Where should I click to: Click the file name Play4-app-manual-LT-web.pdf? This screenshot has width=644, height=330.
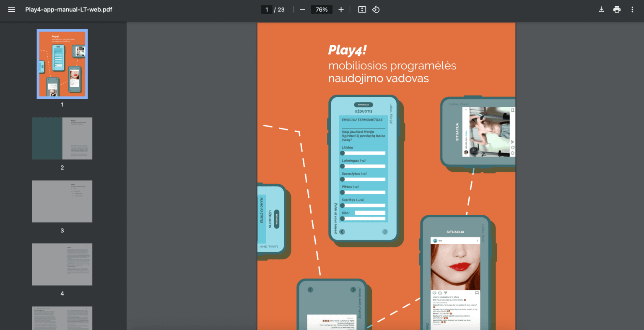[69, 9]
